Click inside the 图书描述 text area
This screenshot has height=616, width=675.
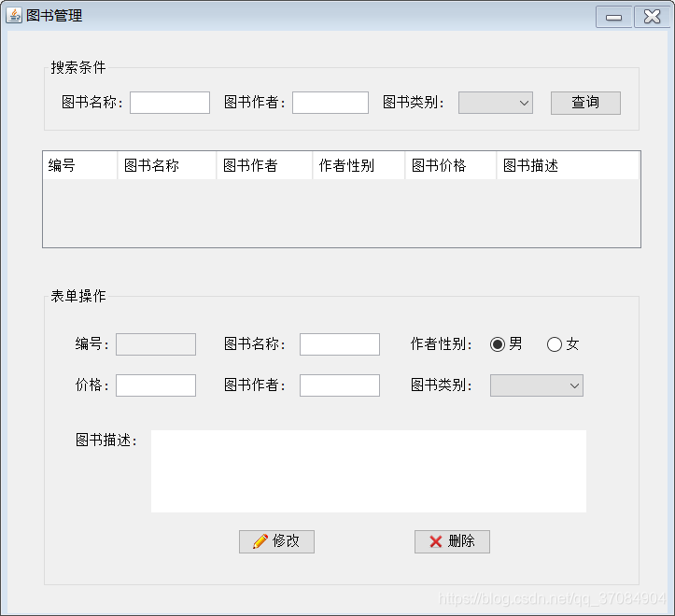[x=369, y=471]
